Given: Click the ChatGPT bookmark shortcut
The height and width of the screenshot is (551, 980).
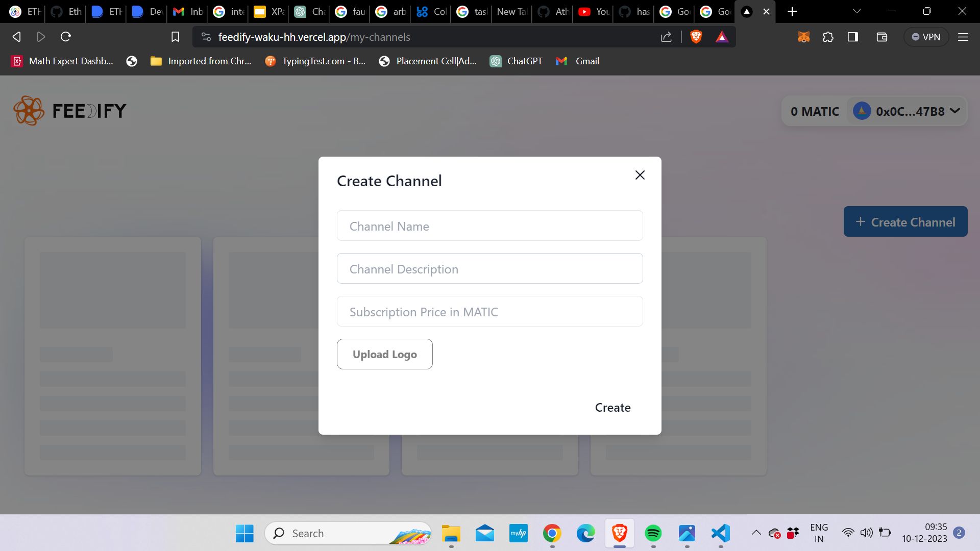Looking at the screenshot, I should [x=525, y=61].
